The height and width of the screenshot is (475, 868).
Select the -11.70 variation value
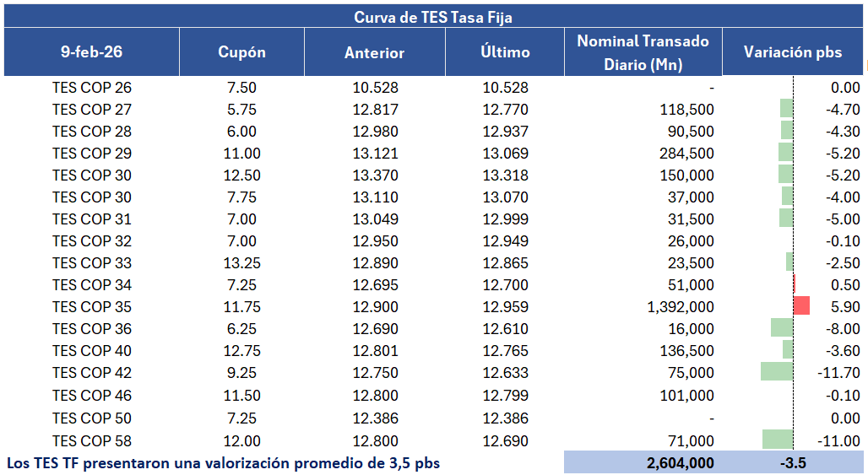coord(838,372)
